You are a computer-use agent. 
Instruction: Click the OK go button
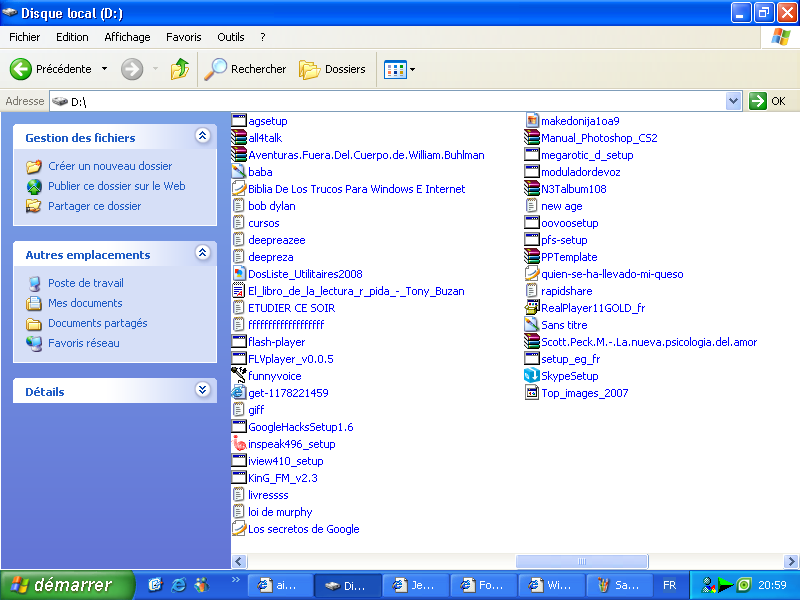tap(767, 101)
